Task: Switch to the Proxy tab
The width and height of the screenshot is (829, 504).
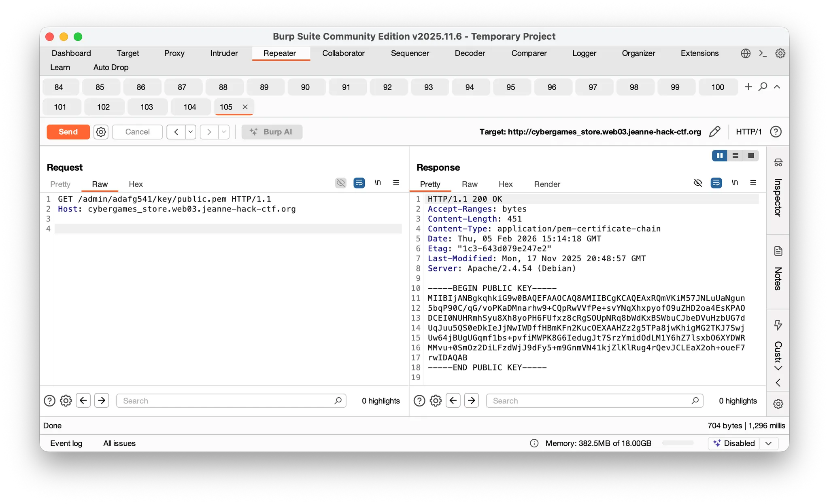Action: coord(174,53)
